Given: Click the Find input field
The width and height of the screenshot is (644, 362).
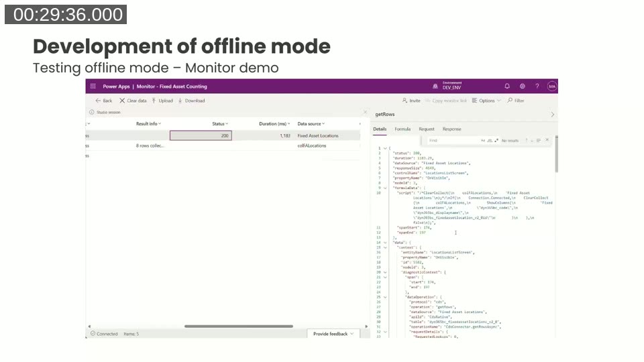Looking at the screenshot, I should [x=453, y=140].
